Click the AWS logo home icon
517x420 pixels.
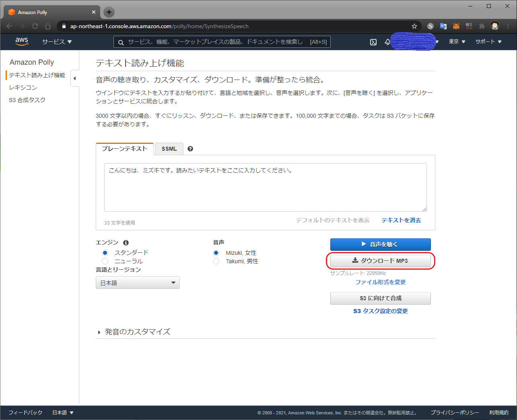click(x=22, y=41)
